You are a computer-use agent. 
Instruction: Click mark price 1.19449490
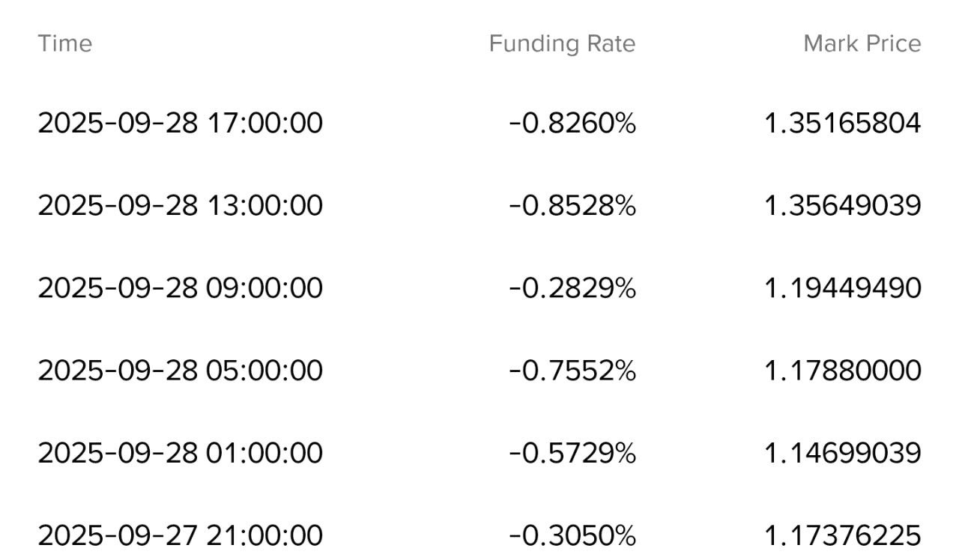coord(843,287)
